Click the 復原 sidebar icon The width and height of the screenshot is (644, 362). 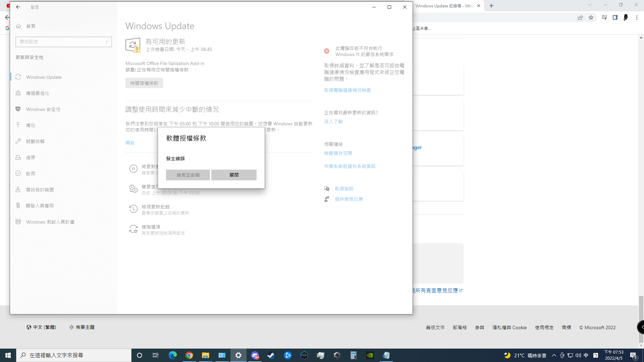click(x=18, y=157)
